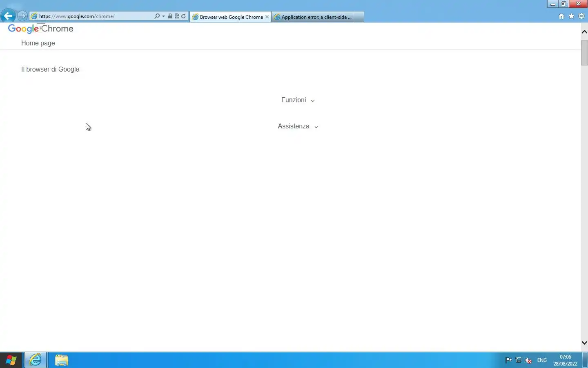Click the vertical scrollbar thumb

(584, 53)
